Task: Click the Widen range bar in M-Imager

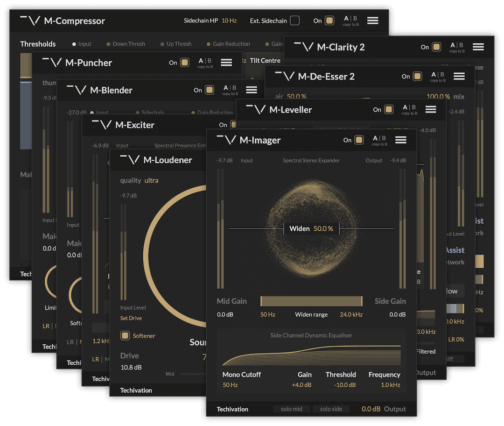Action: click(x=311, y=301)
